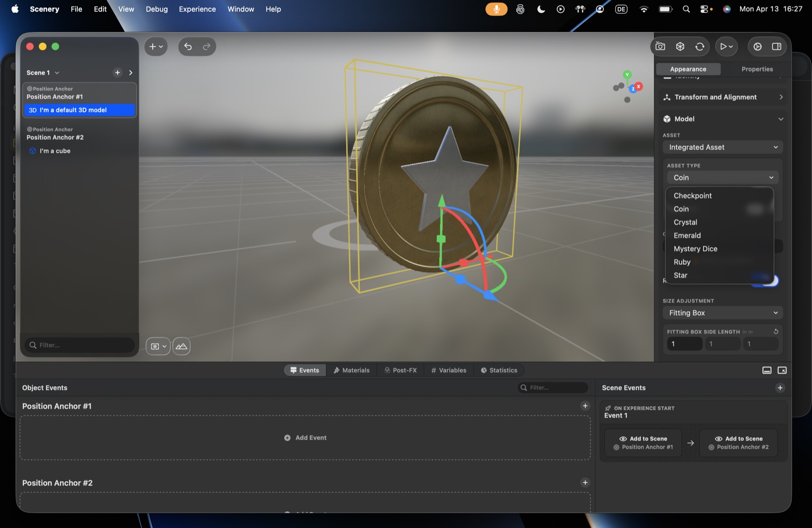Screen dimensions: 812x528
Task: Select I'm a default 3D model item
Action: coord(80,110)
